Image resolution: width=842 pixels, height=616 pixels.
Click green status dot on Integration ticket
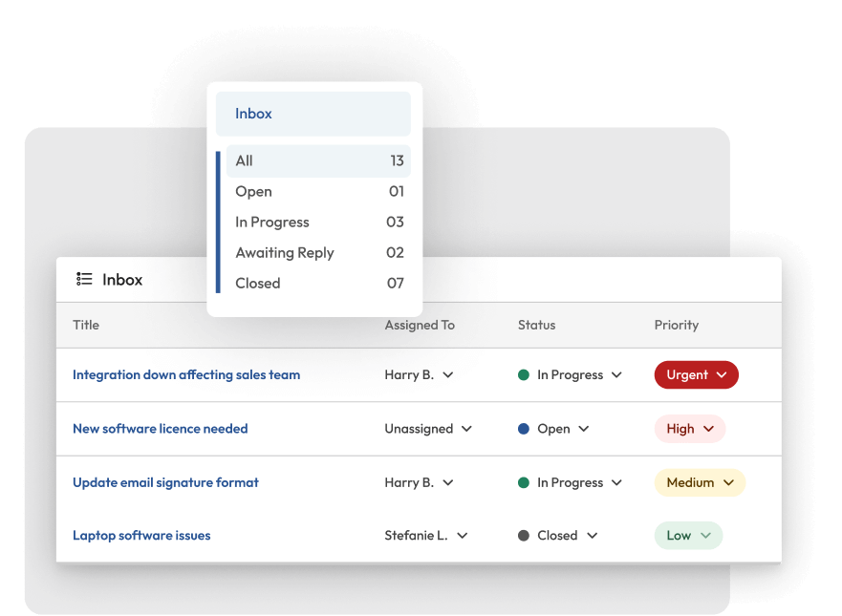tap(524, 375)
